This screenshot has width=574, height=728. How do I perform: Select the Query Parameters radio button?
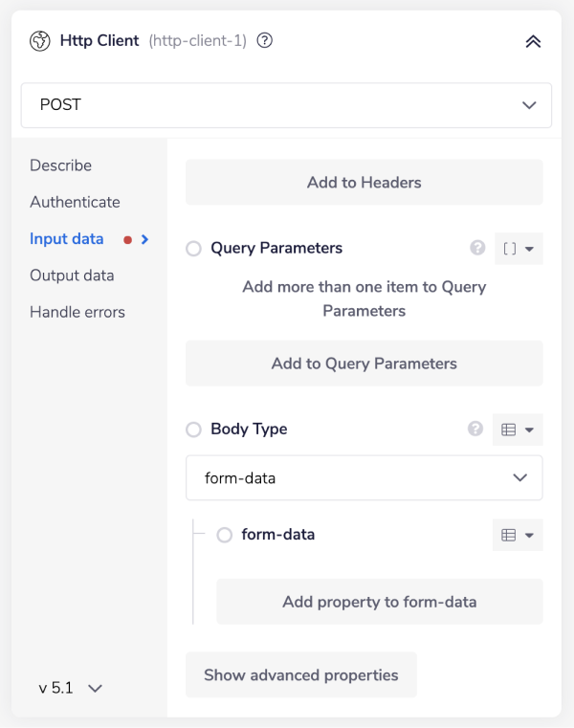tap(194, 249)
